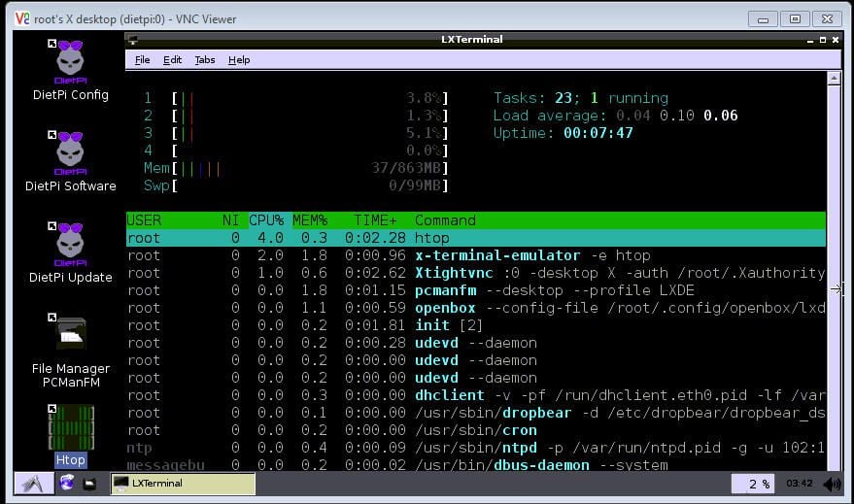854x504 pixels.
Task: Click the volume speaker tray icon
Action: (832, 484)
